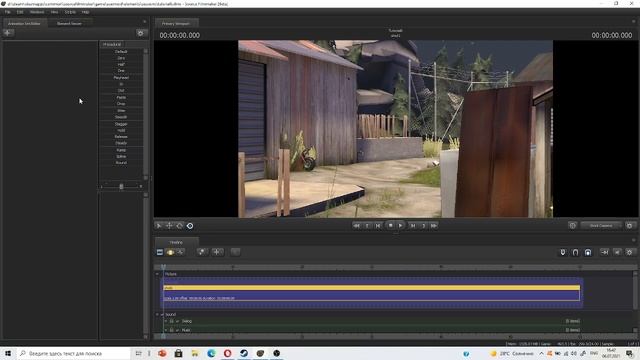Click the plus icon to create animation set
Image resolution: width=640 pixels, height=360 pixels.
click(8, 33)
